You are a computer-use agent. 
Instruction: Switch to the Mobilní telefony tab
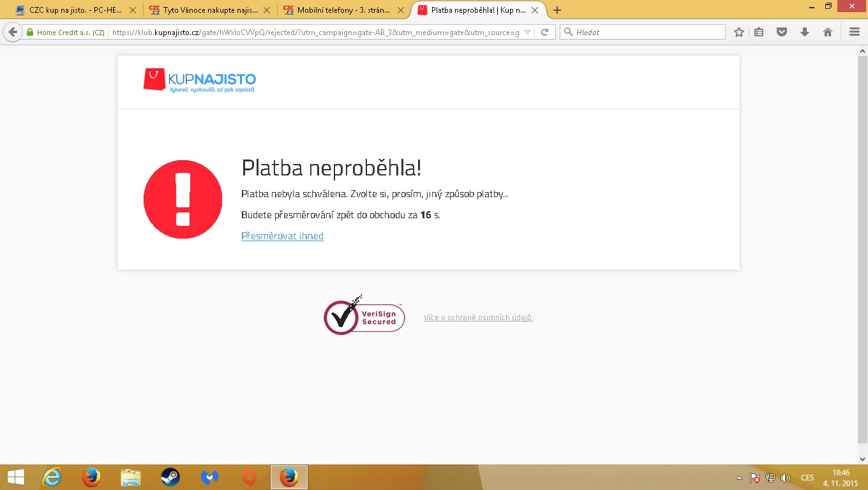click(343, 10)
